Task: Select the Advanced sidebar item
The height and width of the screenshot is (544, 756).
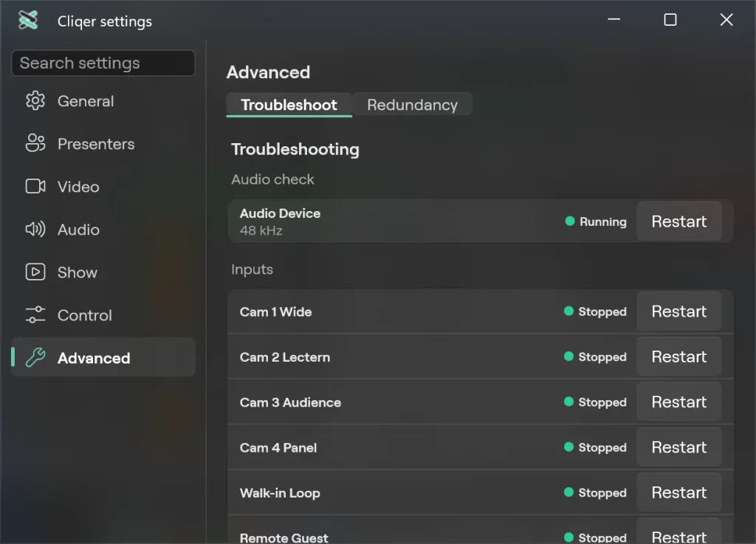Action: [103, 357]
